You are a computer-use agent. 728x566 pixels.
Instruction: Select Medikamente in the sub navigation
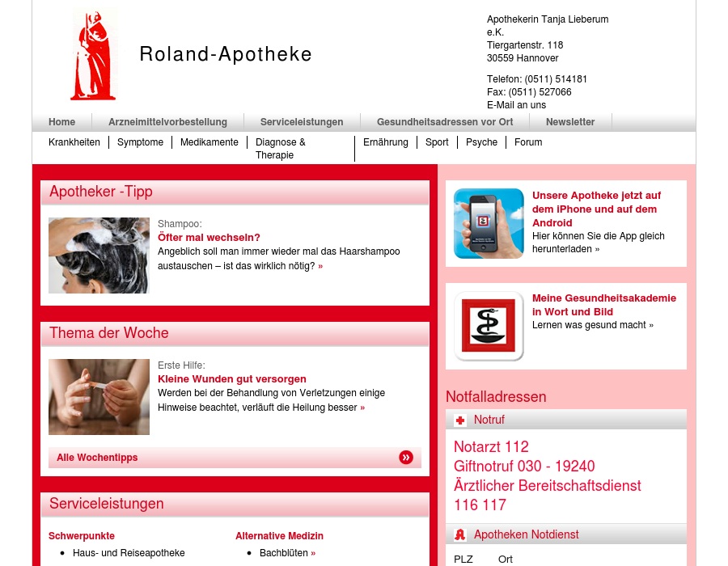pos(210,142)
